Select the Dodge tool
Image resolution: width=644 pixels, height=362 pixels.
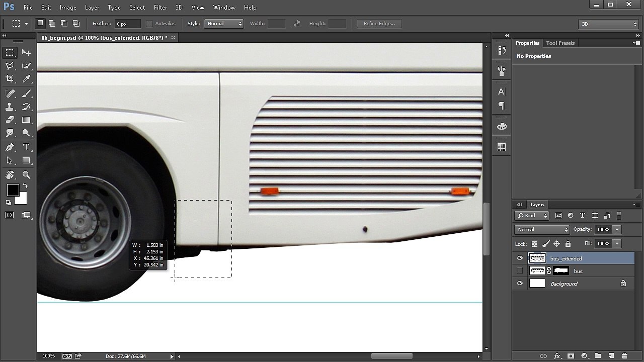(26, 133)
